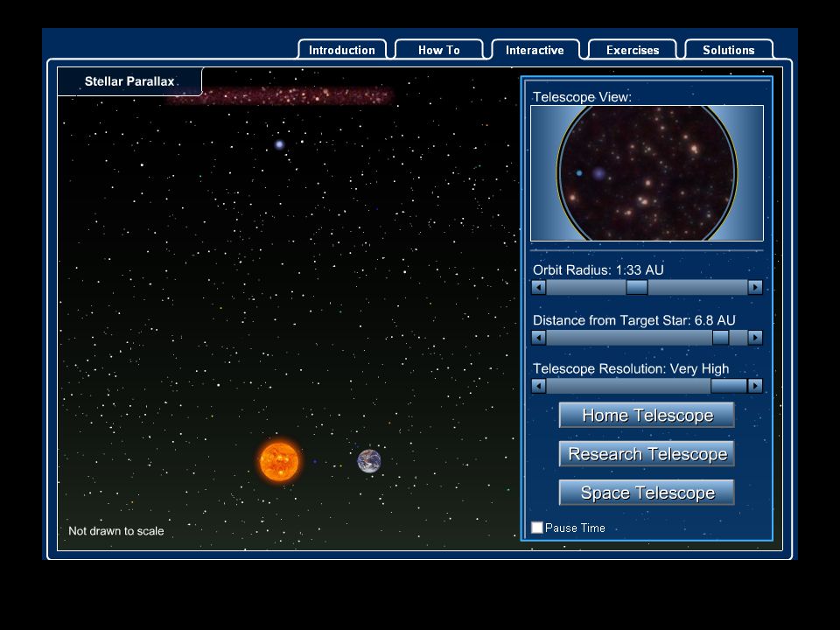Viewport: 840px width, 630px height.
Task: Click the Not drawn to scale note
Action: 116,531
